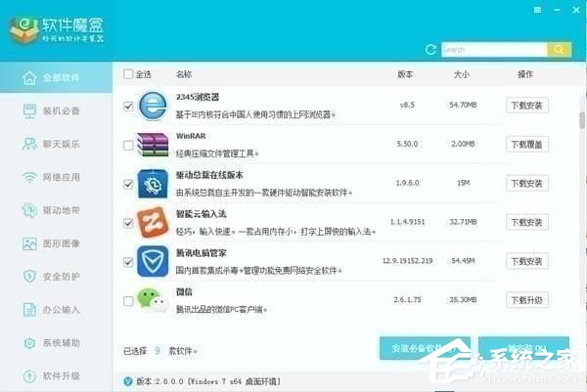Image resolution: width=587 pixels, height=392 pixels.
Task: Toggle the 全选 select-all checkbox
Action: click(128, 74)
